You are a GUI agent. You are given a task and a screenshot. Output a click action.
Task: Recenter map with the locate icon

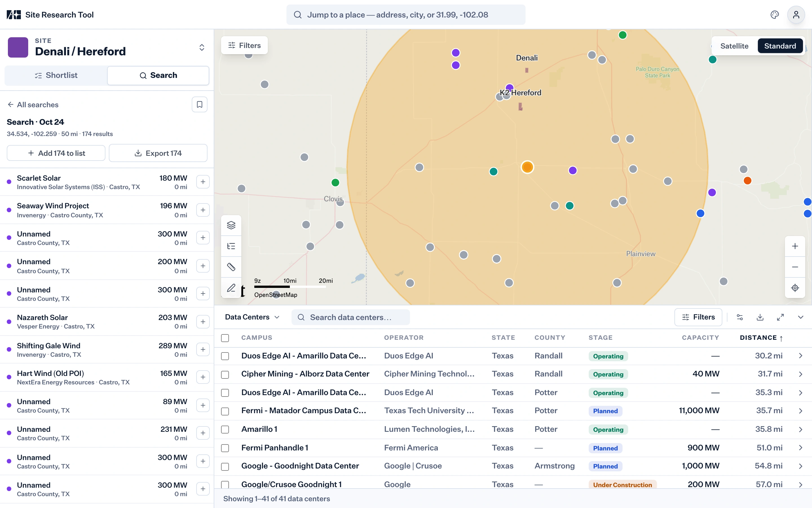coord(795,288)
